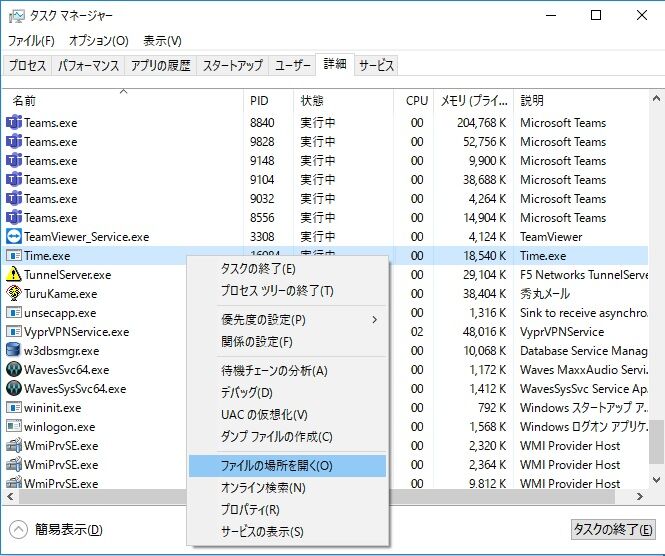Click PID 3308 cell
Viewport: 665px width, 556px height.
click(262, 237)
